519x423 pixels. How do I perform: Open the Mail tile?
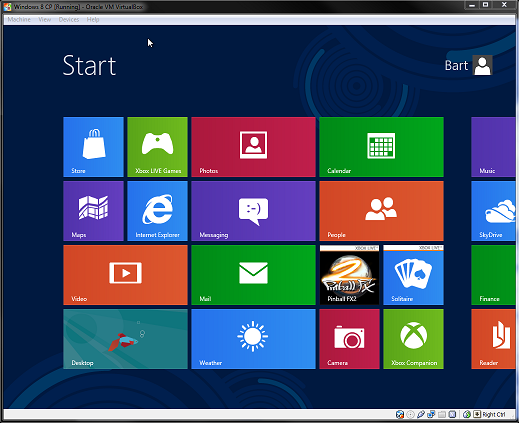[x=253, y=275]
